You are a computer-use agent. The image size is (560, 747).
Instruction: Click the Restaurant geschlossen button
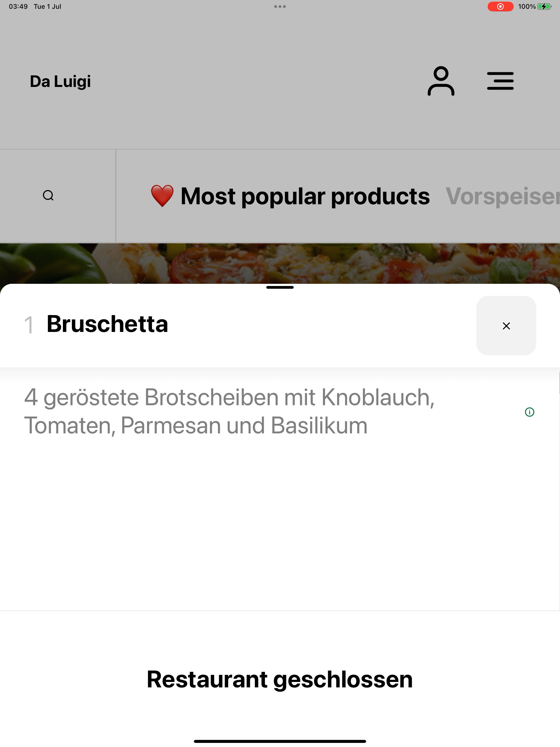click(280, 679)
